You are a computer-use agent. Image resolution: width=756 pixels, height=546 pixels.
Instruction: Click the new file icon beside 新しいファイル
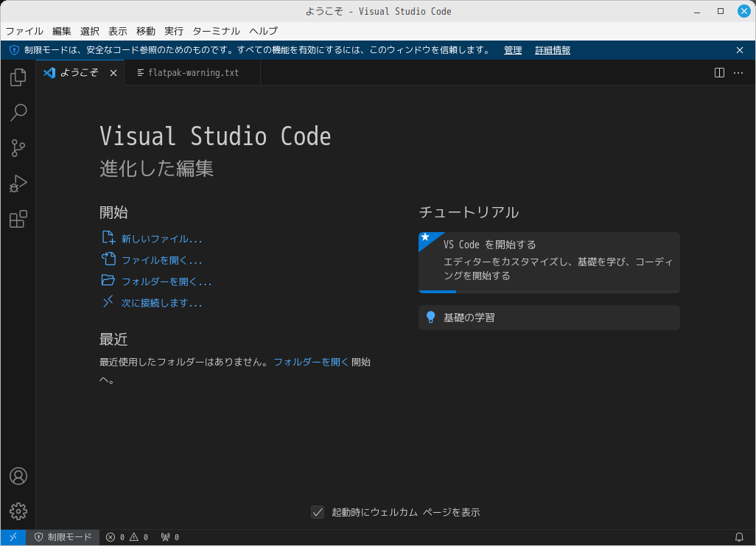[x=108, y=237]
